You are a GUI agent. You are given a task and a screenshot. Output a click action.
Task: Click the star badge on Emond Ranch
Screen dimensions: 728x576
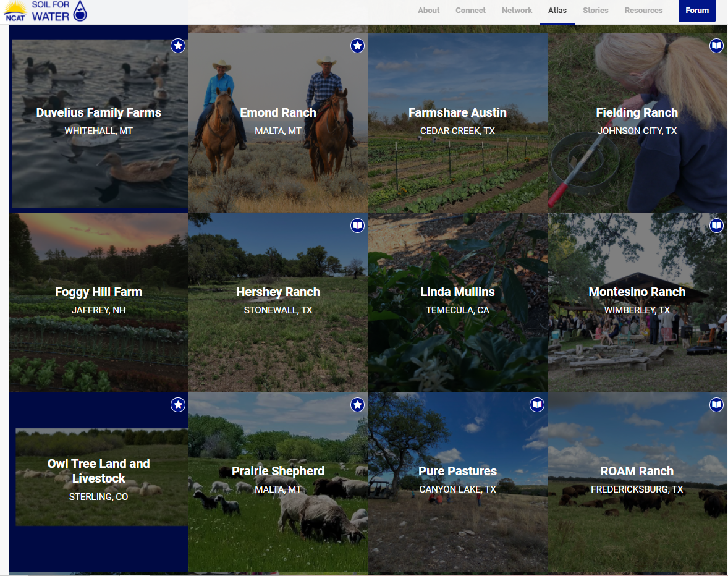pos(357,46)
